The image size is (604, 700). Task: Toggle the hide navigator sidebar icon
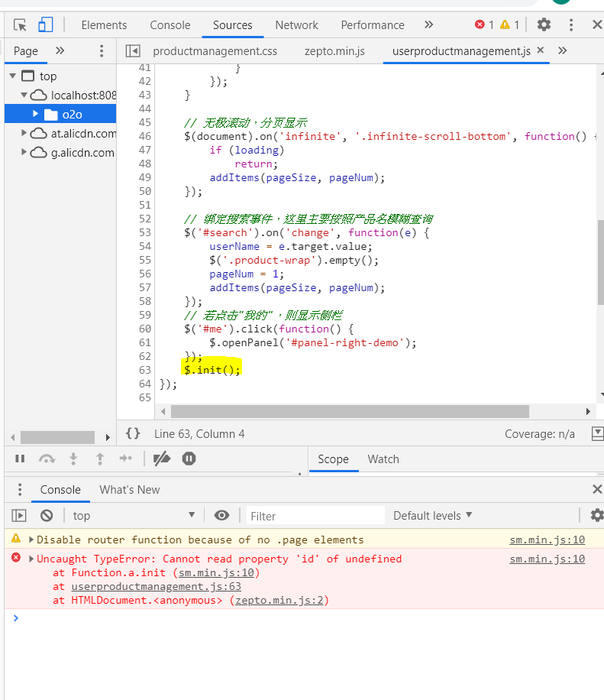133,51
